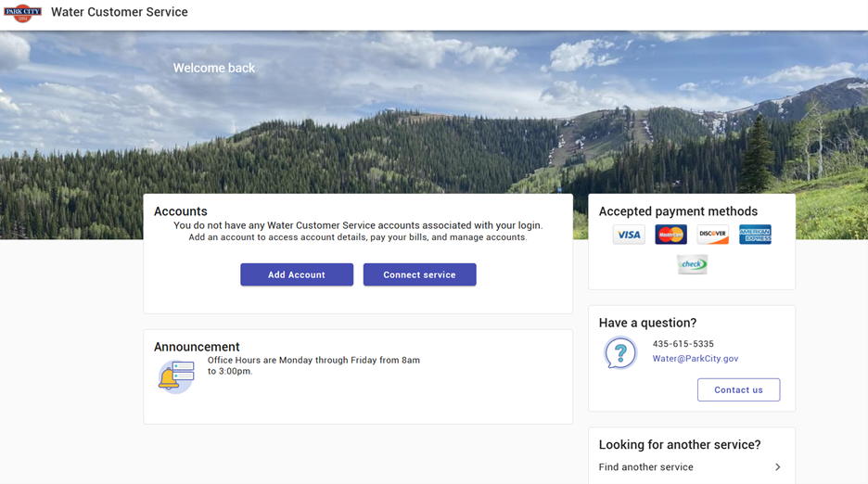Image resolution: width=868 pixels, height=484 pixels.
Task: Click the 'Add an account to access' text
Action: pyautogui.click(x=358, y=237)
